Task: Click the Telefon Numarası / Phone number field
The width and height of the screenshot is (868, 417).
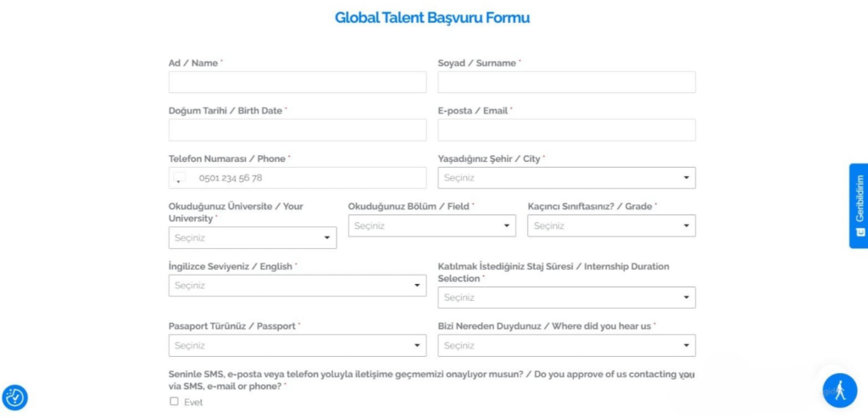Action: click(309, 178)
